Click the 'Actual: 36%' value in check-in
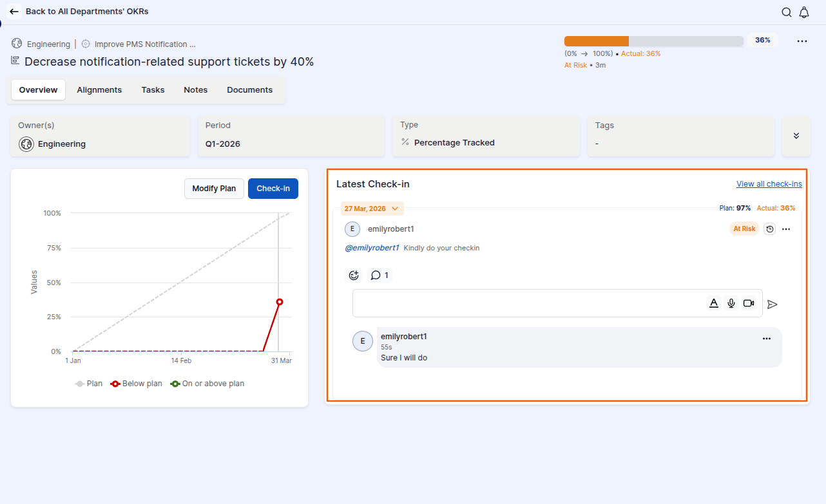This screenshot has height=504, width=826. [x=776, y=208]
